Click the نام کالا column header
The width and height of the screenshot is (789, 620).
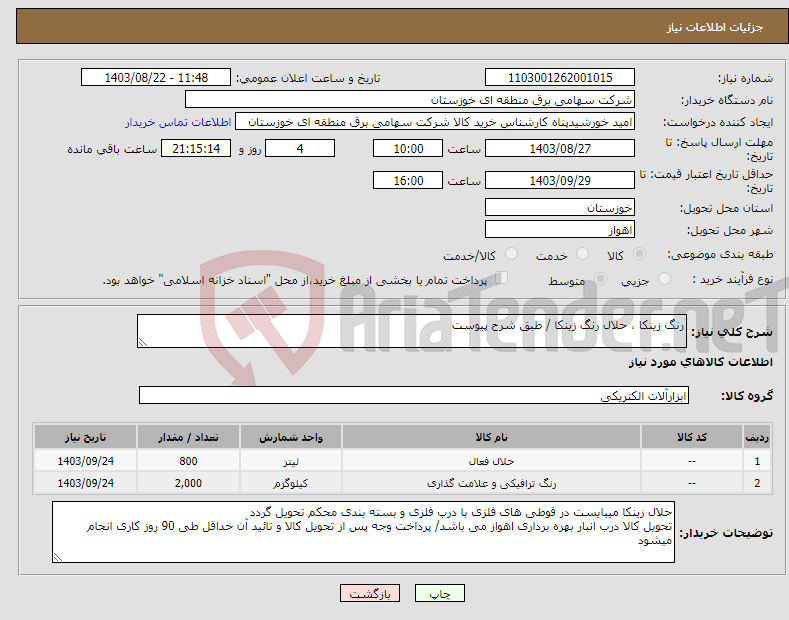pyautogui.click(x=491, y=437)
